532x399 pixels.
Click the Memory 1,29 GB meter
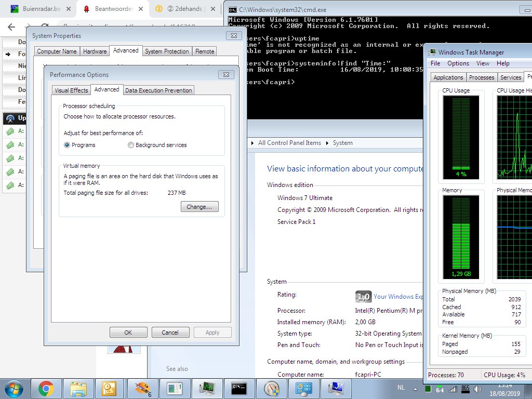click(x=461, y=237)
